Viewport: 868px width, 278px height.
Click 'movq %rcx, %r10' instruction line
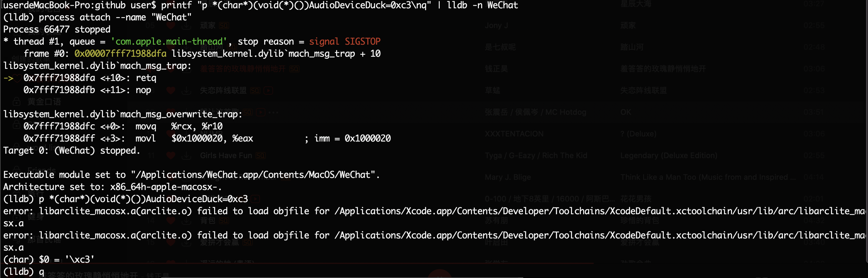click(123, 126)
